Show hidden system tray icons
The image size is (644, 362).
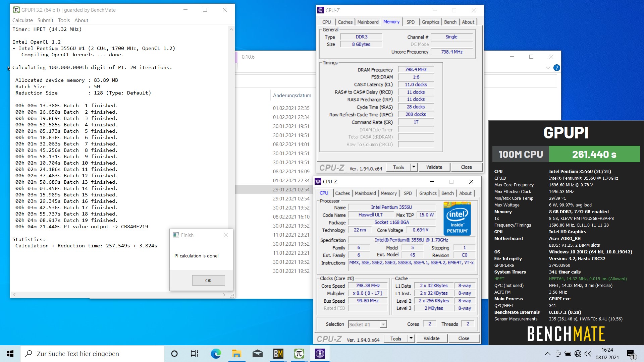(547, 354)
